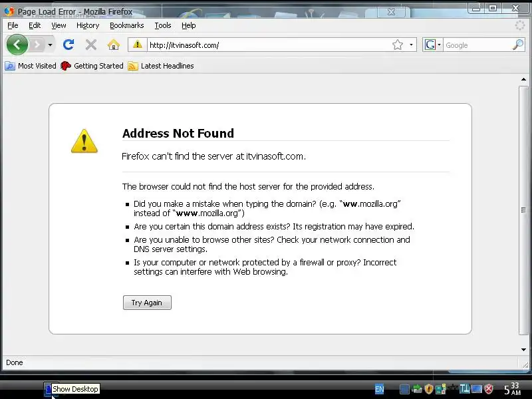The height and width of the screenshot is (399, 532).
Task: Click the vertical scrollbar up arrow
Action: point(523,79)
